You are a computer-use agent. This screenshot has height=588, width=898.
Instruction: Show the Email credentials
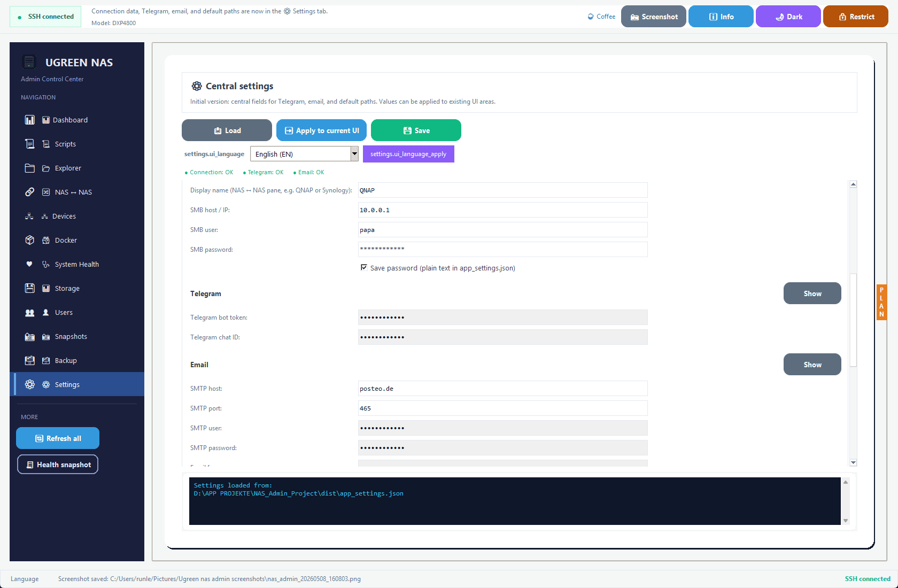(812, 365)
